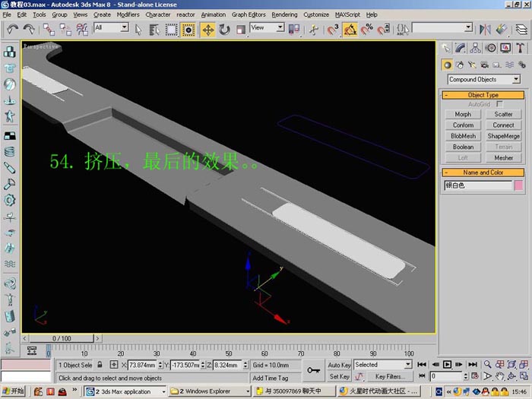Collapse the Object Type rollout

click(x=483, y=95)
